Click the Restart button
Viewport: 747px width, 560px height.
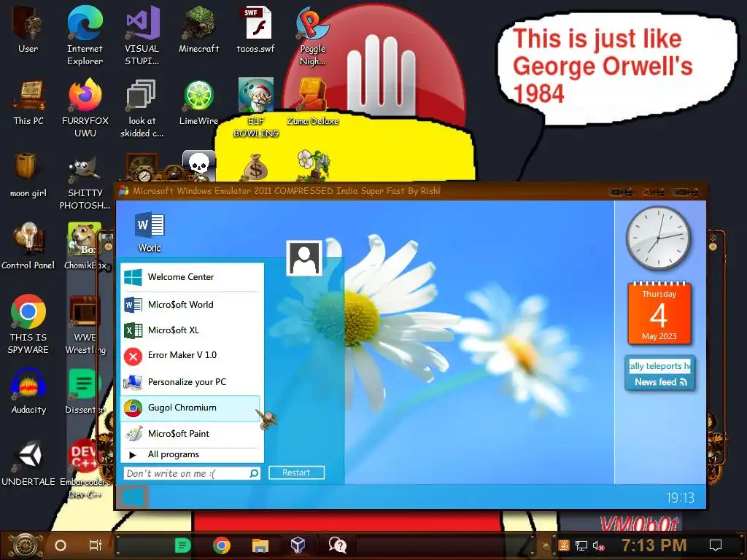point(296,472)
